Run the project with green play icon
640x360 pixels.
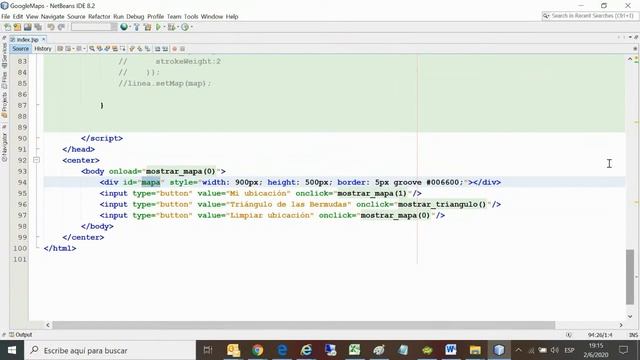158,27
